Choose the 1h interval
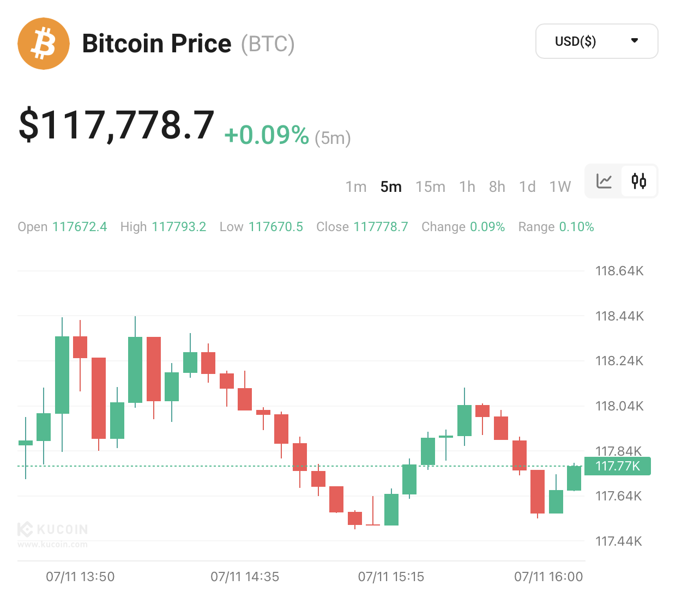Screen dimensions: 700x604 pos(467,187)
